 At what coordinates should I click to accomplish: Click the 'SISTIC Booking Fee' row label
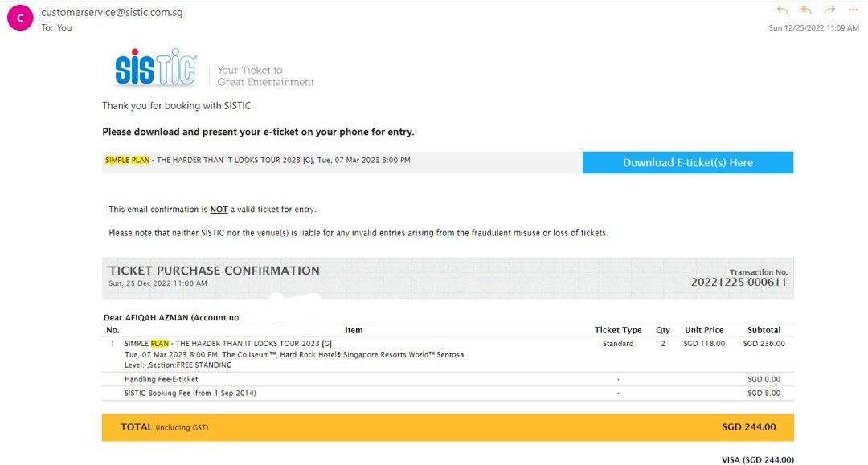coord(190,393)
